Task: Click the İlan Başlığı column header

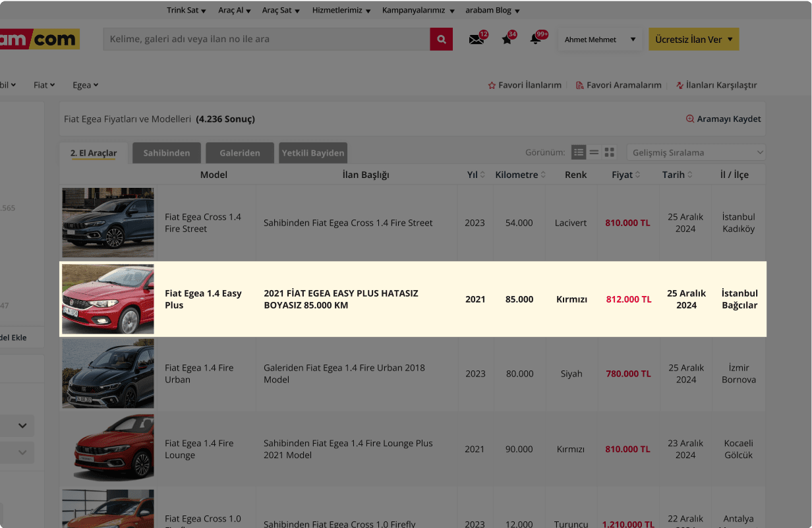Action: coord(366,175)
